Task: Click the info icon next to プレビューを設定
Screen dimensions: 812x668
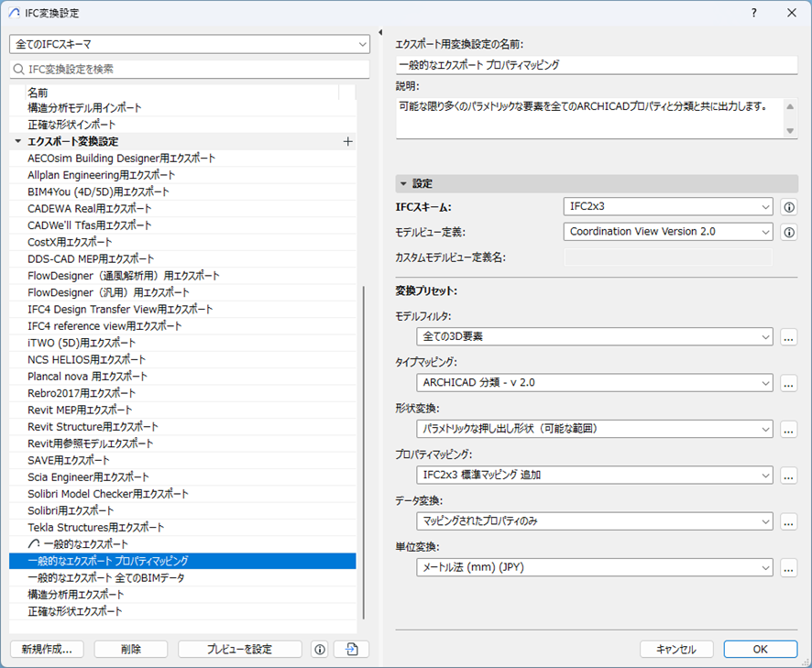Action: coord(320,650)
